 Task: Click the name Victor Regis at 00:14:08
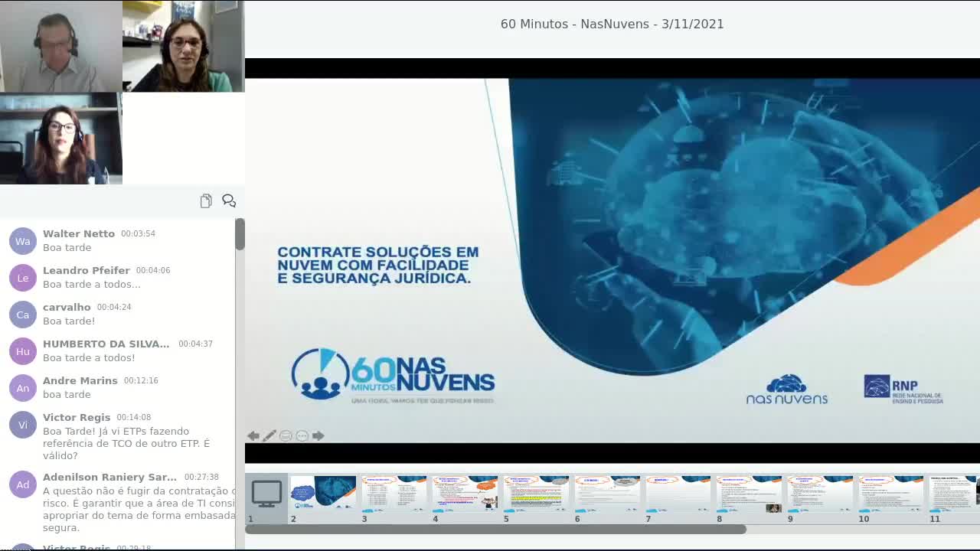(x=77, y=417)
